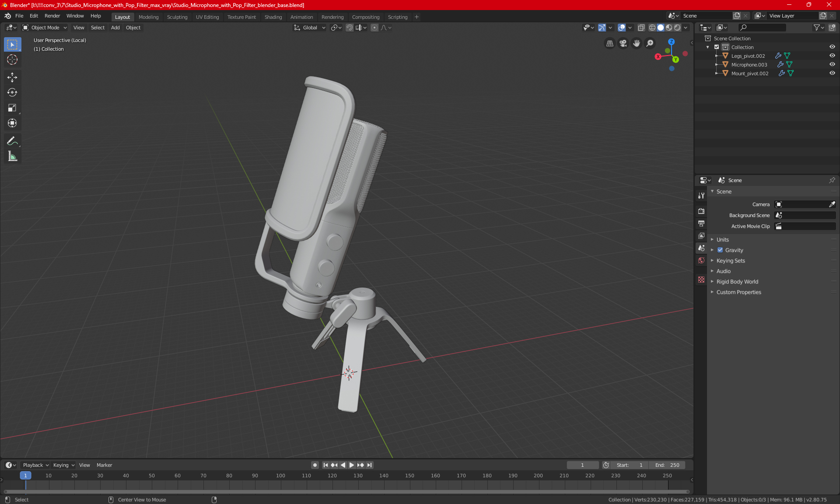This screenshot has height=504, width=840.
Task: Open the Keying dropdown
Action: 63,465
